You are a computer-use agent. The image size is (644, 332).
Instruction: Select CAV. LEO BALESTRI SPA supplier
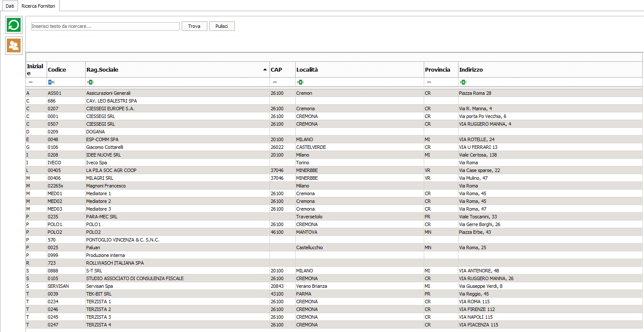[334, 101]
